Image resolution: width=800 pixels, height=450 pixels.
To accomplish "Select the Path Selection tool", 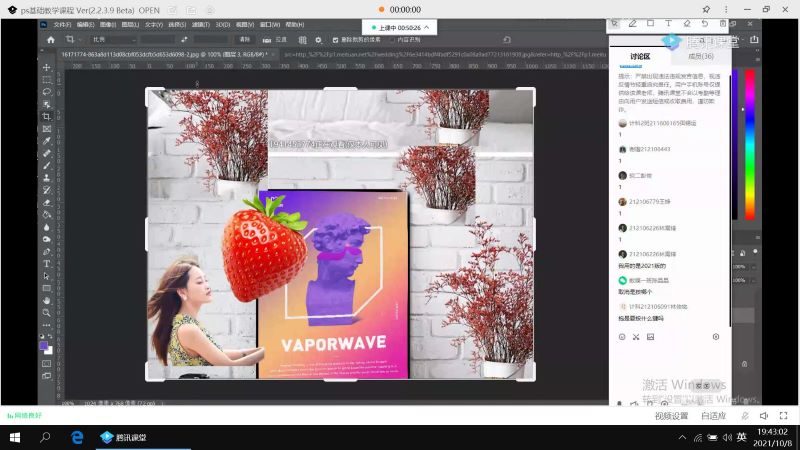I will pos(46,276).
